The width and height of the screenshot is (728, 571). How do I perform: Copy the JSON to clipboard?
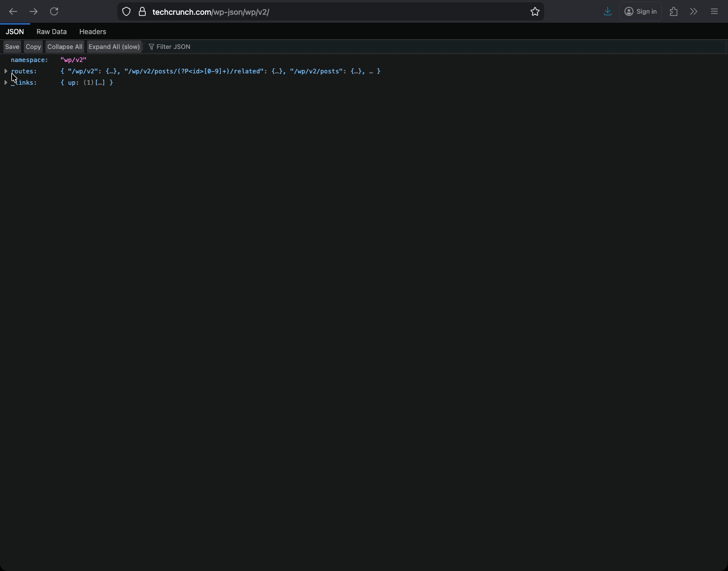click(x=33, y=47)
